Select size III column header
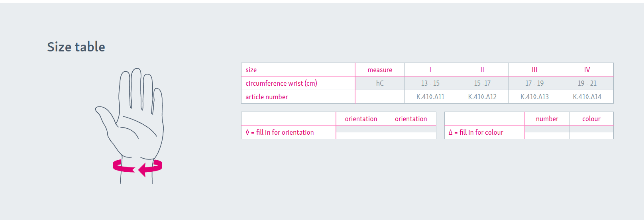 point(534,70)
